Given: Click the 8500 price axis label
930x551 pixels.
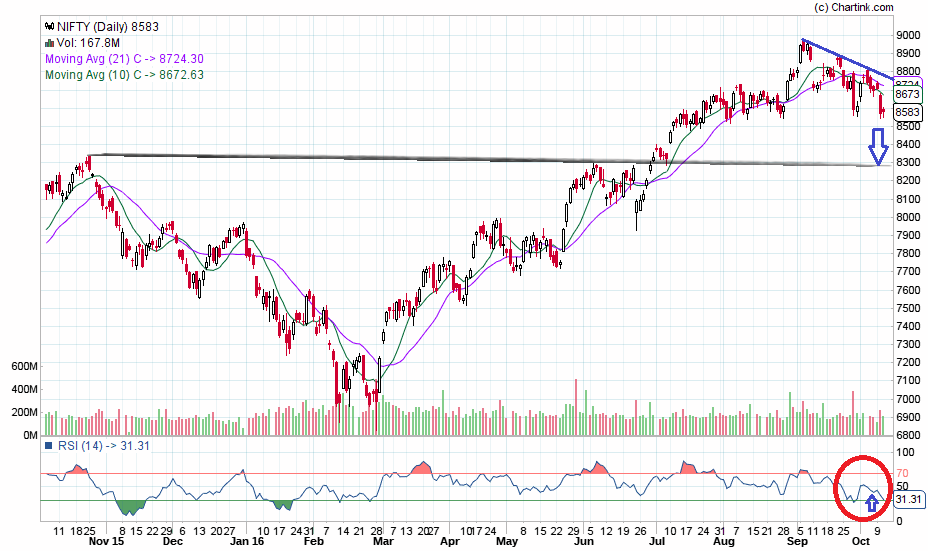Looking at the screenshot, I should tap(908, 126).
